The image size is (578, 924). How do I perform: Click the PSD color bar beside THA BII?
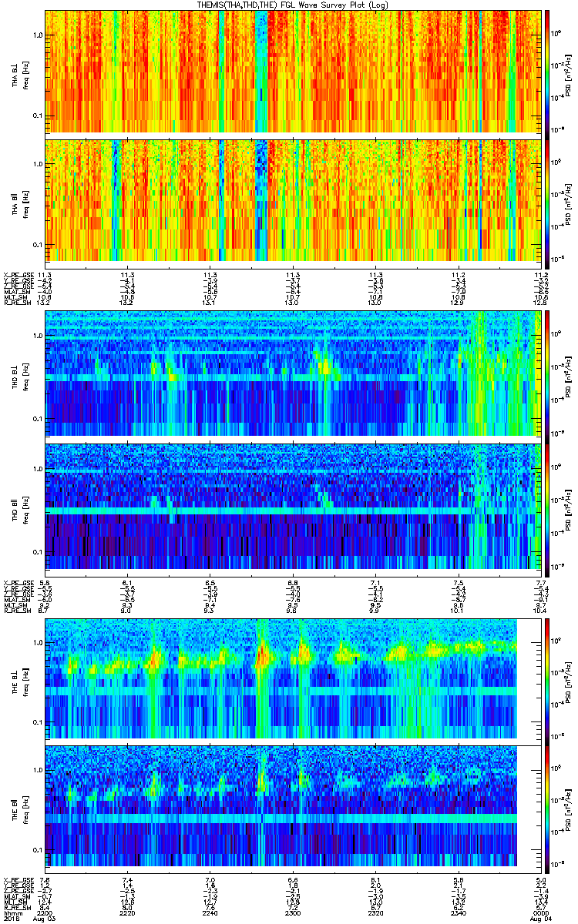548,200
